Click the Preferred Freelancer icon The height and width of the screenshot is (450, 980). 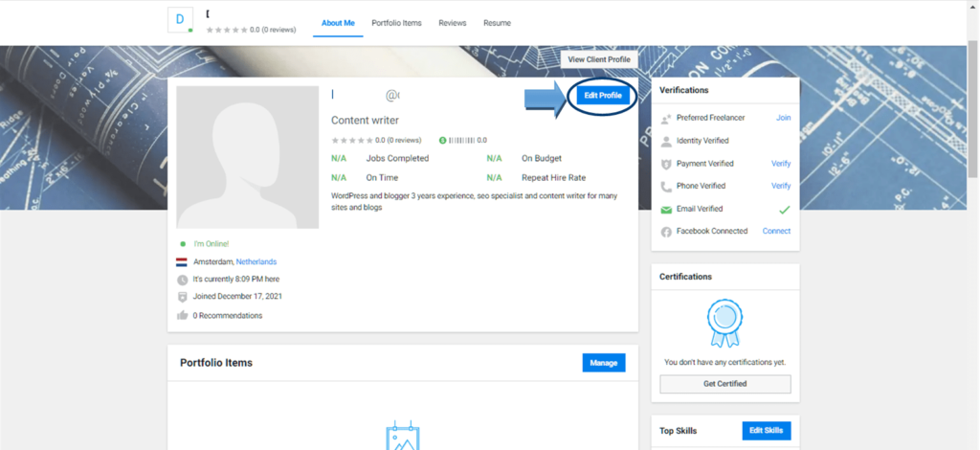click(666, 118)
